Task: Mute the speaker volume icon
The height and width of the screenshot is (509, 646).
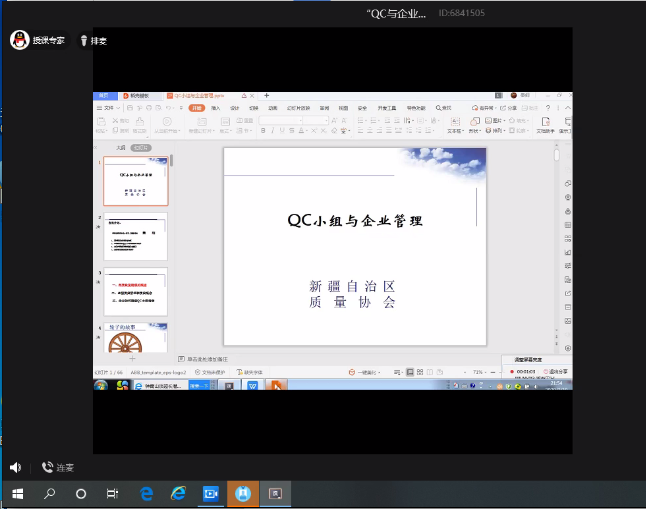Action: 15,467
